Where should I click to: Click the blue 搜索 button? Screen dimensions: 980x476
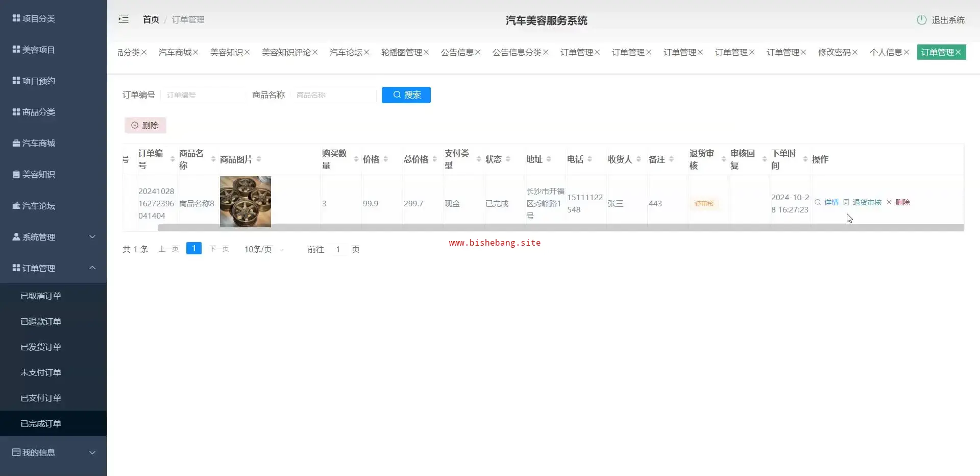[406, 95]
